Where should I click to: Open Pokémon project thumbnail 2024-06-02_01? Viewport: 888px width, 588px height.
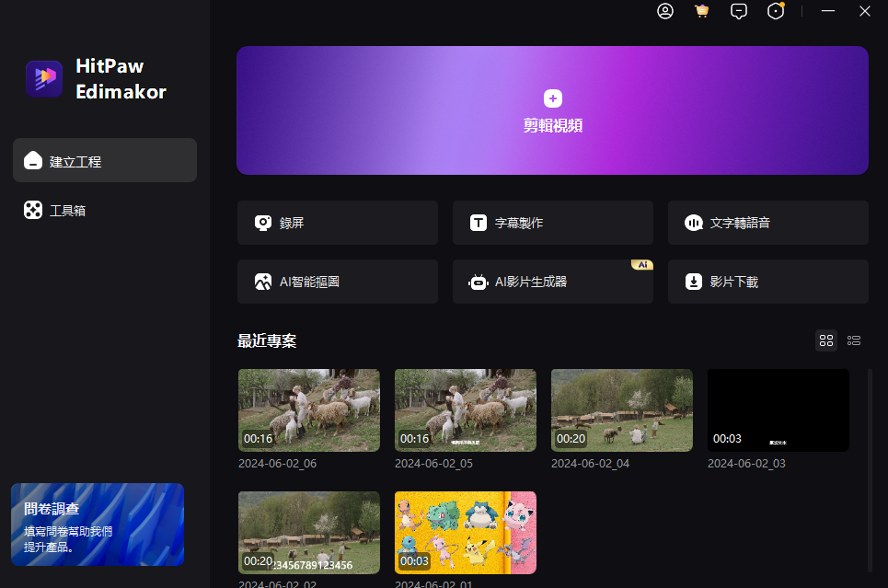(x=466, y=533)
